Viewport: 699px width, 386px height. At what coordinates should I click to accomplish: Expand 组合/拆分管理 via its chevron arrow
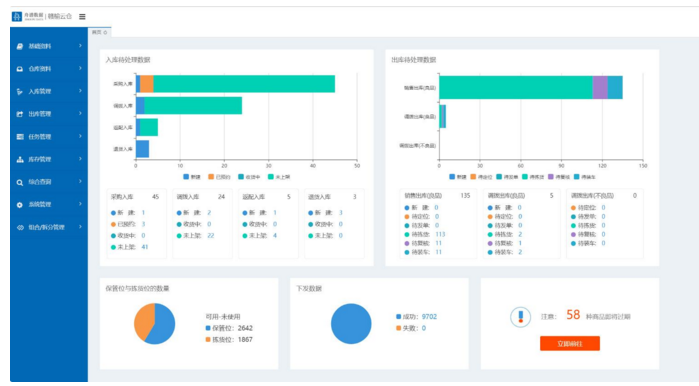pos(80,227)
